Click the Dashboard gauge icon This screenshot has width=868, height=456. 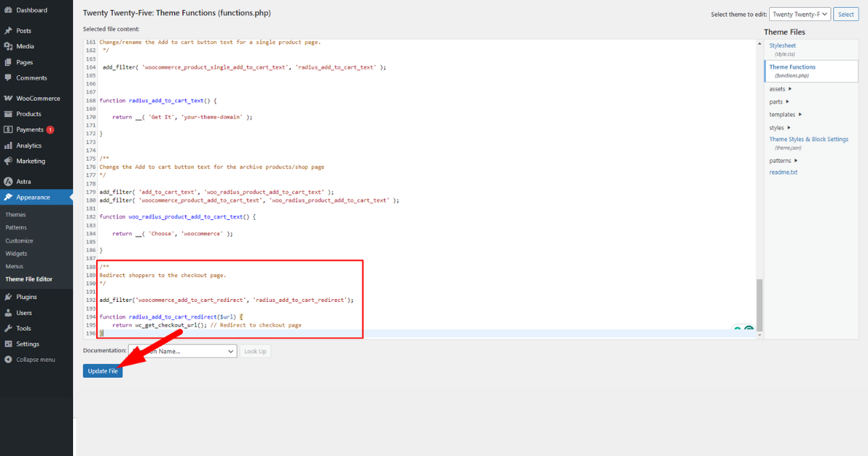[8, 10]
